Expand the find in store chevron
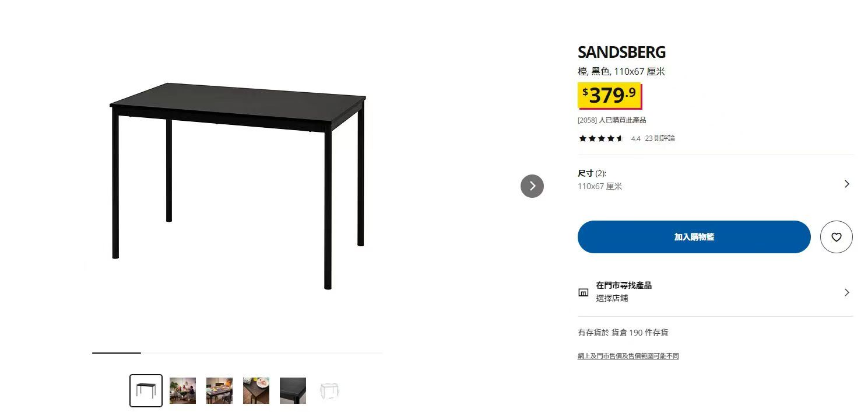Screen dimensions: 868x412 coord(847,292)
